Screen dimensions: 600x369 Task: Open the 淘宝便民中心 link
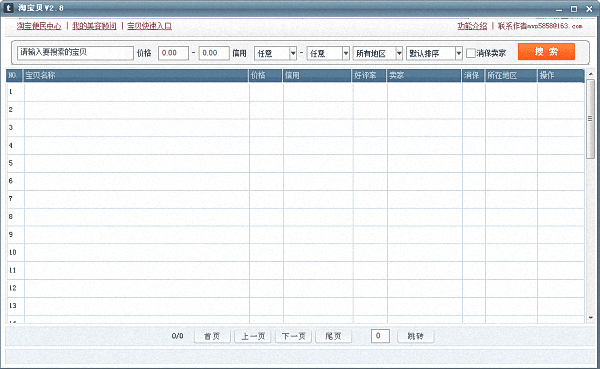pyautogui.click(x=39, y=26)
